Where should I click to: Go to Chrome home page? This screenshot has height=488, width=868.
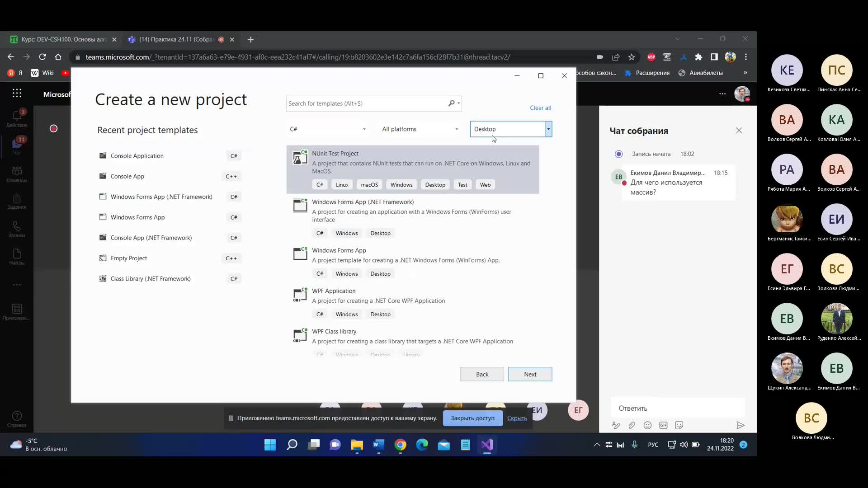pyautogui.click(x=58, y=57)
